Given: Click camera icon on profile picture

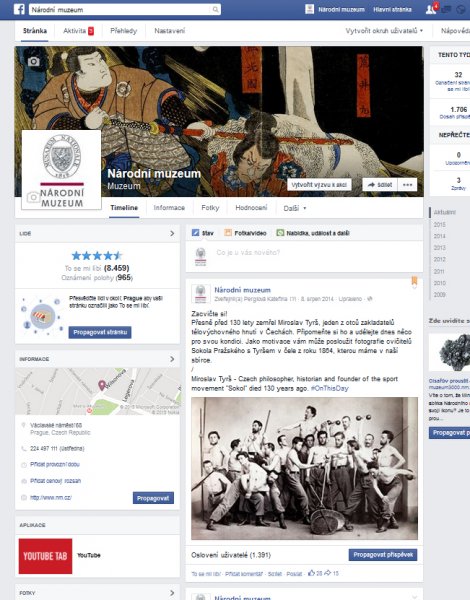Looking at the screenshot, I should [33, 197].
